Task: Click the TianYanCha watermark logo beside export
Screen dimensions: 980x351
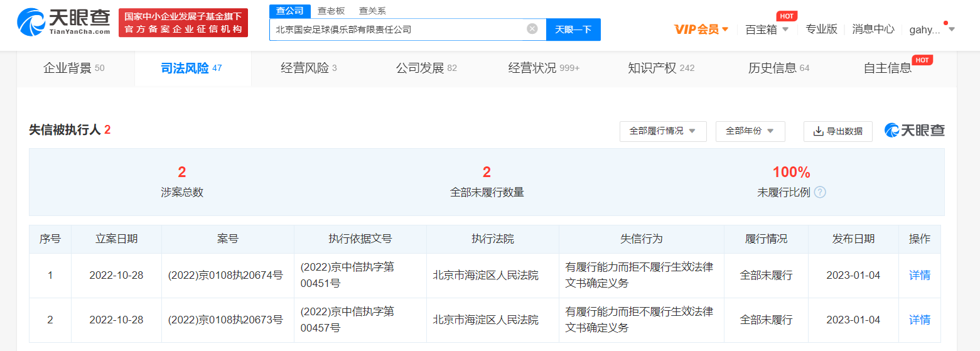Action: point(914,131)
